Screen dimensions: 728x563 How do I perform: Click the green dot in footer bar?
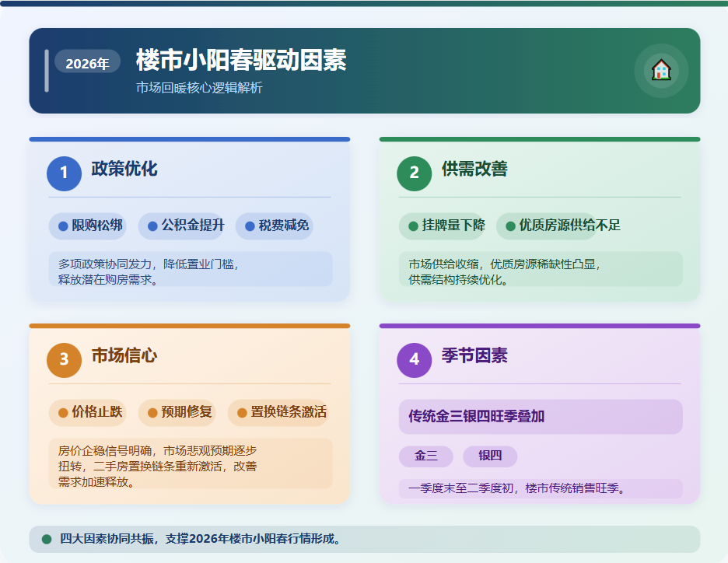pos(47,539)
